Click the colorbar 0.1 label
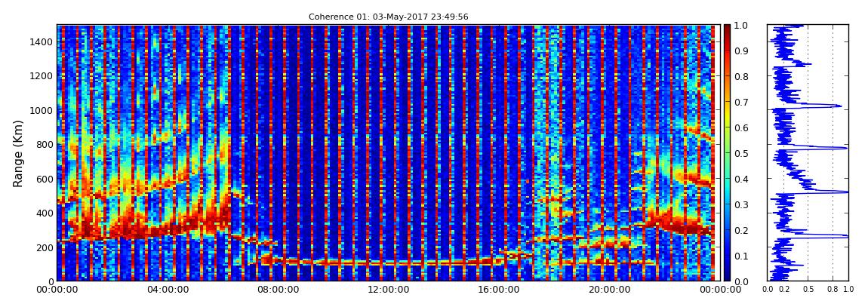868x307 pixels. click(740, 256)
